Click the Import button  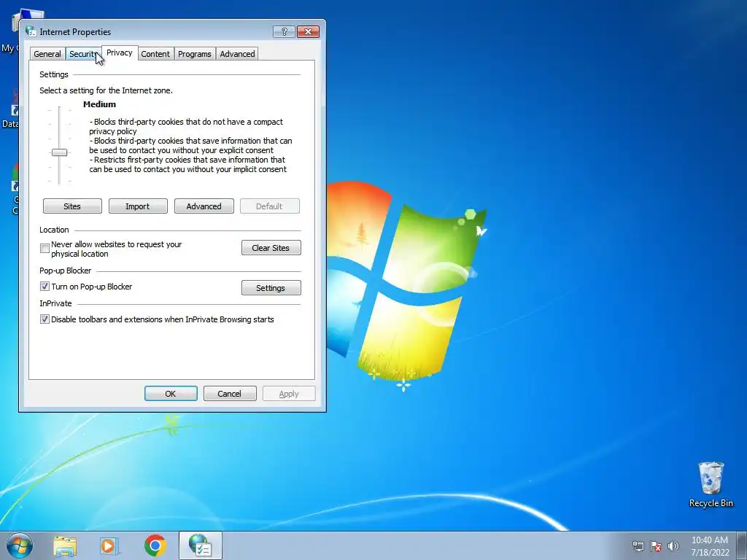pos(138,206)
